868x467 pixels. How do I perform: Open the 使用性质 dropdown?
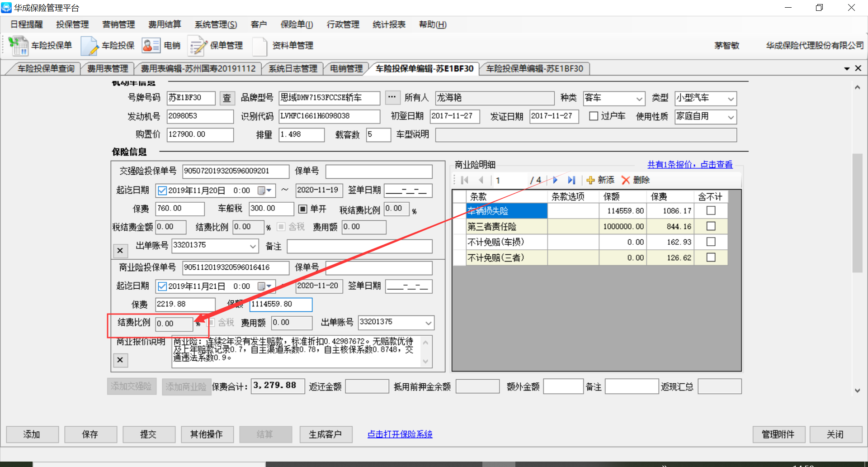point(731,117)
